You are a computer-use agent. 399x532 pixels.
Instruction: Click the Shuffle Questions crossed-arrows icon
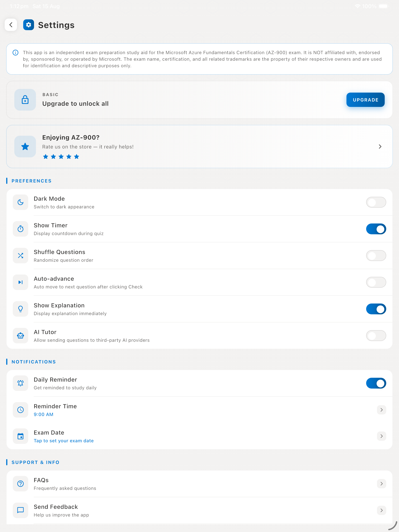pyautogui.click(x=20, y=256)
